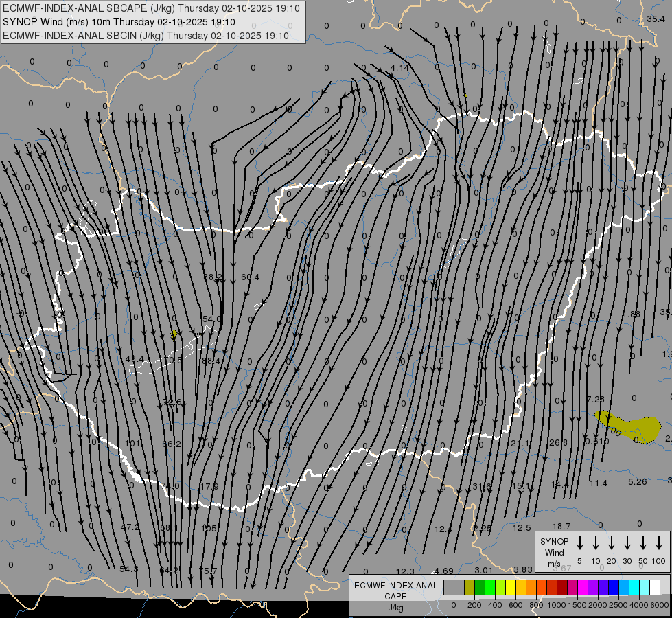Click the SBCAPE title line in the header

(151, 8)
